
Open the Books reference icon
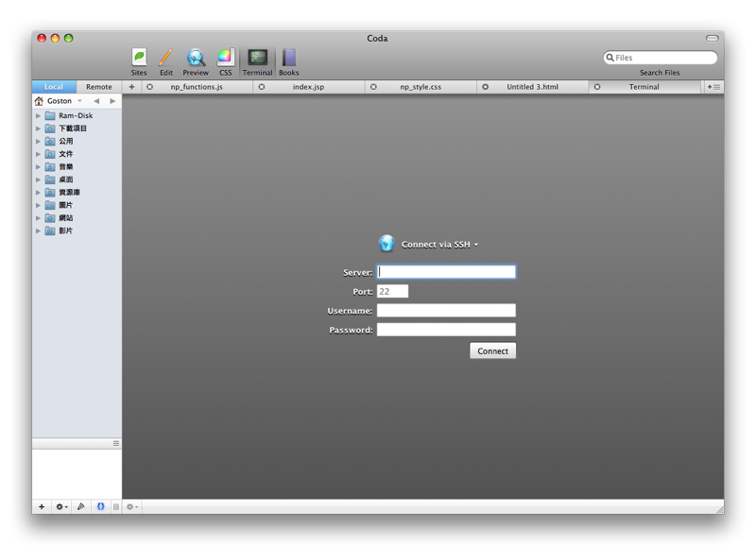[289, 59]
